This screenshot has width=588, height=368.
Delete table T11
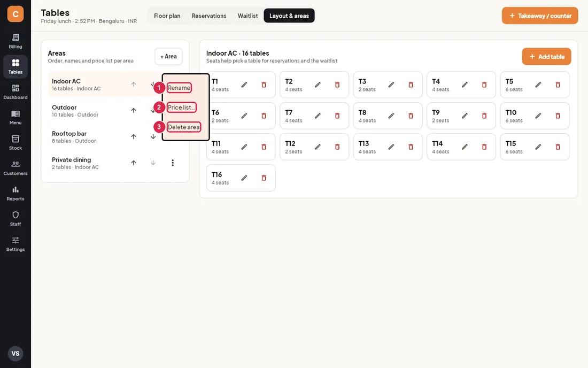pos(264,147)
